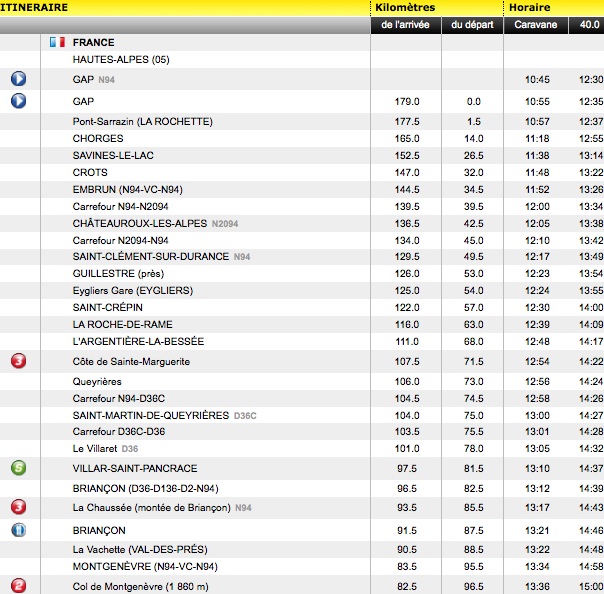Image resolution: width=604 pixels, height=594 pixels.
Task: Click the green sprint icon beside Villar-Saint-Pancrace
Action: (x=18, y=468)
